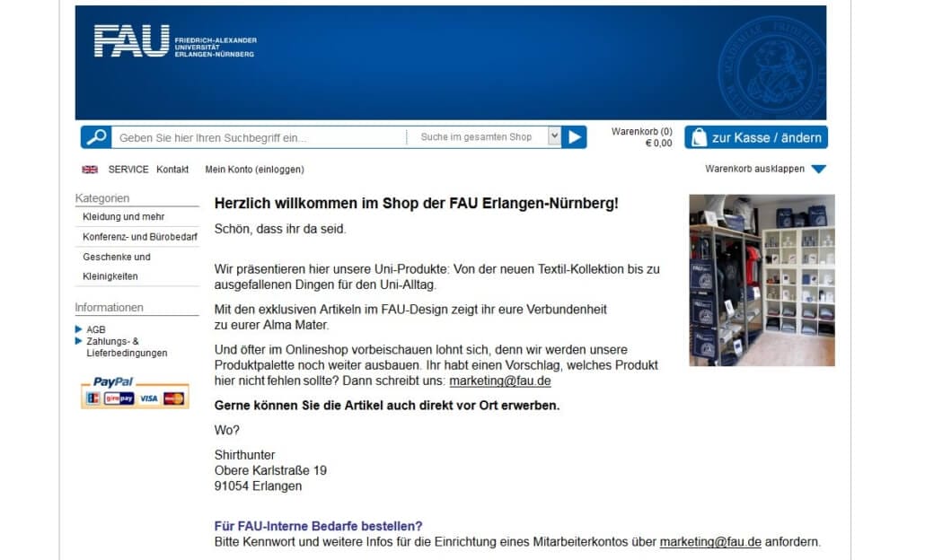Click the magnifying glass search icon

[x=96, y=137]
